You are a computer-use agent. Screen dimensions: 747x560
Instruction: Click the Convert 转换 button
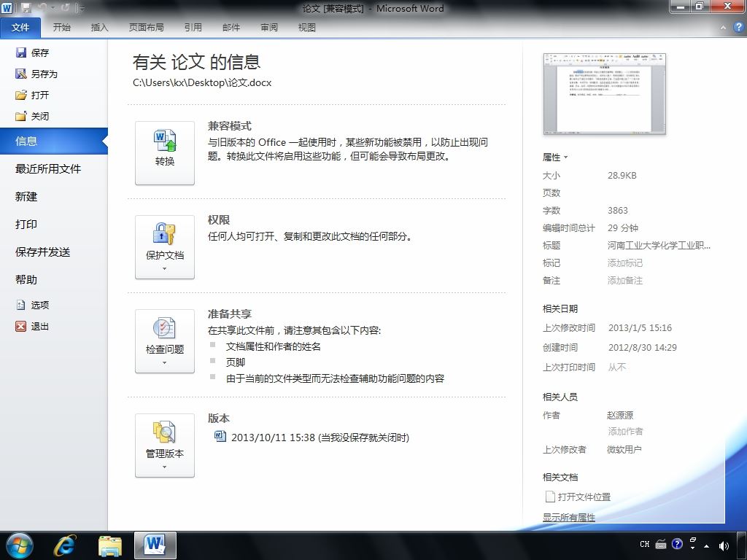point(165,153)
